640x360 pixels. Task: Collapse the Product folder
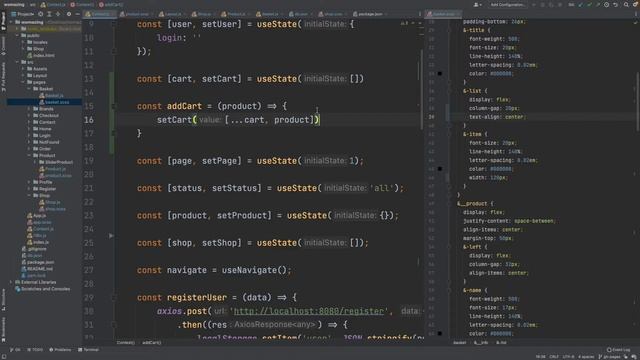[29, 155]
